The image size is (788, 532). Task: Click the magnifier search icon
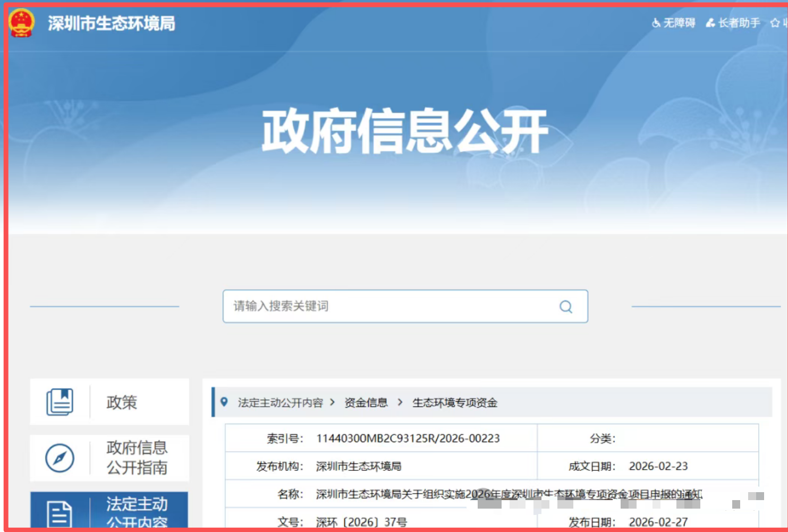(x=566, y=307)
